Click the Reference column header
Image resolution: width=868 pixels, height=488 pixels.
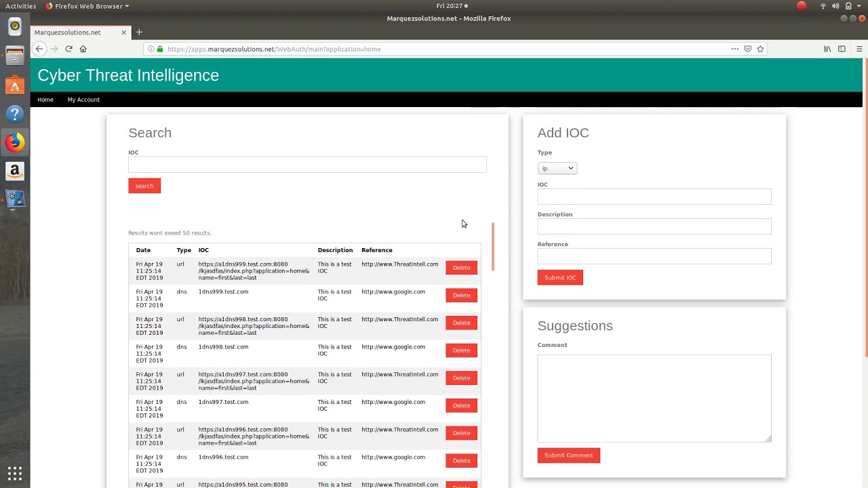(377, 250)
